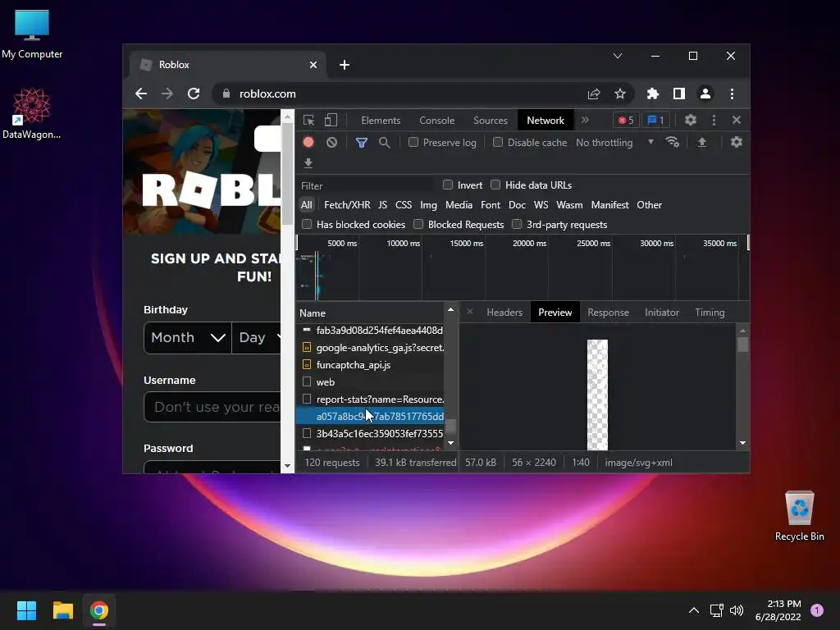Reload the roblox.com page
Screen dimensions: 840x630
click(x=194, y=94)
